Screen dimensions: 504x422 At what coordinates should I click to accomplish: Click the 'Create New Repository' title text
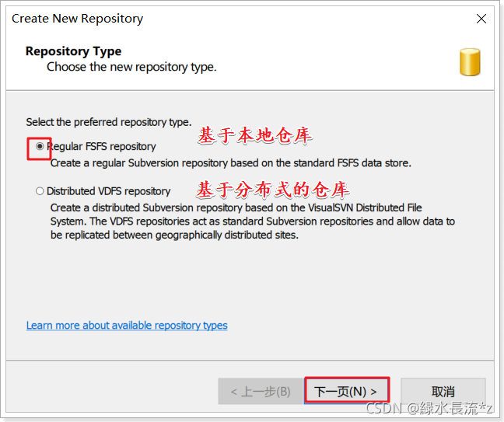click(78, 19)
